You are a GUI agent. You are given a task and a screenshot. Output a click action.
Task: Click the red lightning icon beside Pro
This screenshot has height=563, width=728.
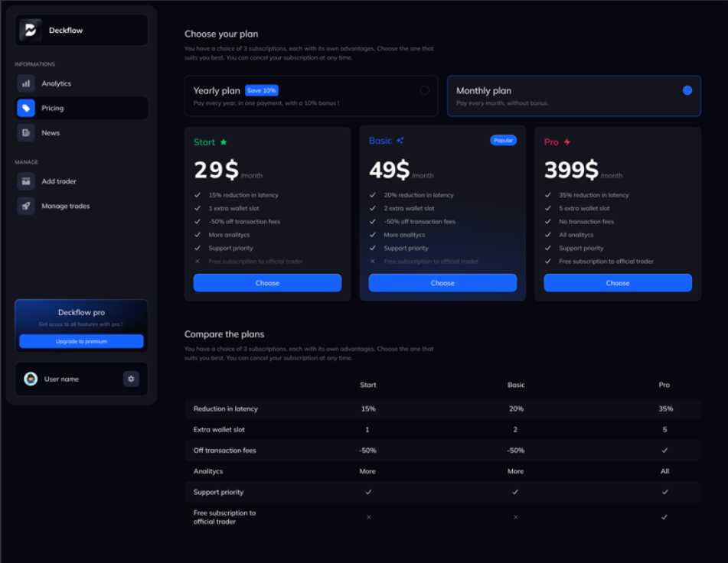click(567, 142)
